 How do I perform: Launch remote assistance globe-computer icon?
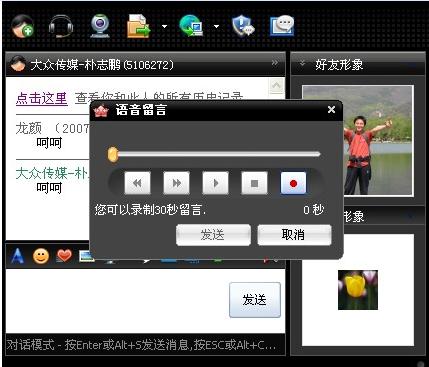(x=191, y=26)
